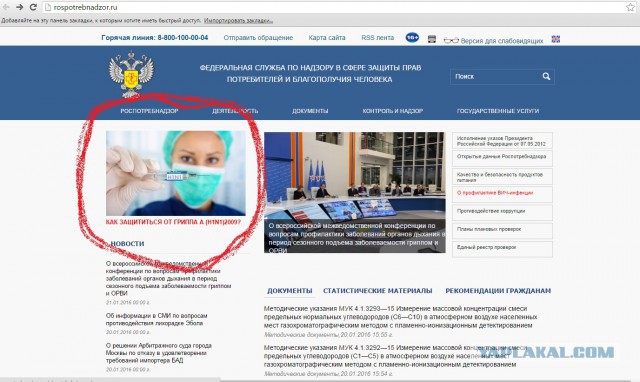This screenshot has height=382, width=640.
Task: Bookmark page with the star icon
Action: [x=631, y=7]
